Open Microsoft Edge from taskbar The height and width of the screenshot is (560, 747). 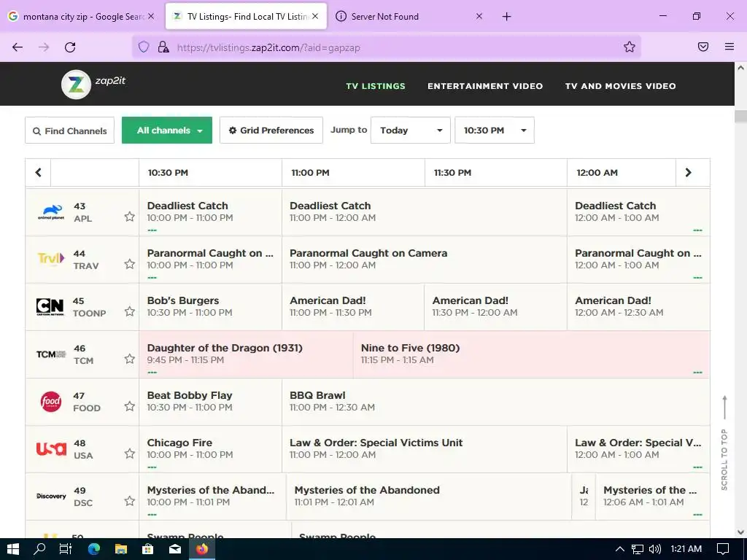(94, 549)
